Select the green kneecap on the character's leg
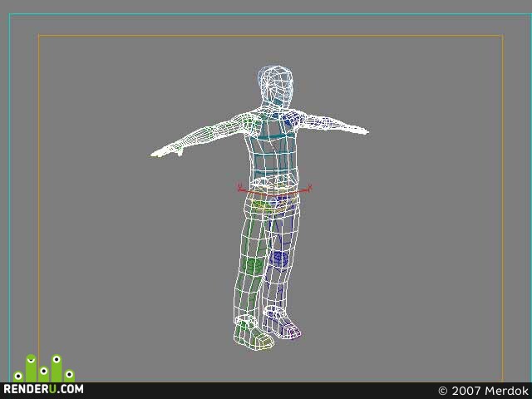Viewport: 532px width, 399px height. 253,266
